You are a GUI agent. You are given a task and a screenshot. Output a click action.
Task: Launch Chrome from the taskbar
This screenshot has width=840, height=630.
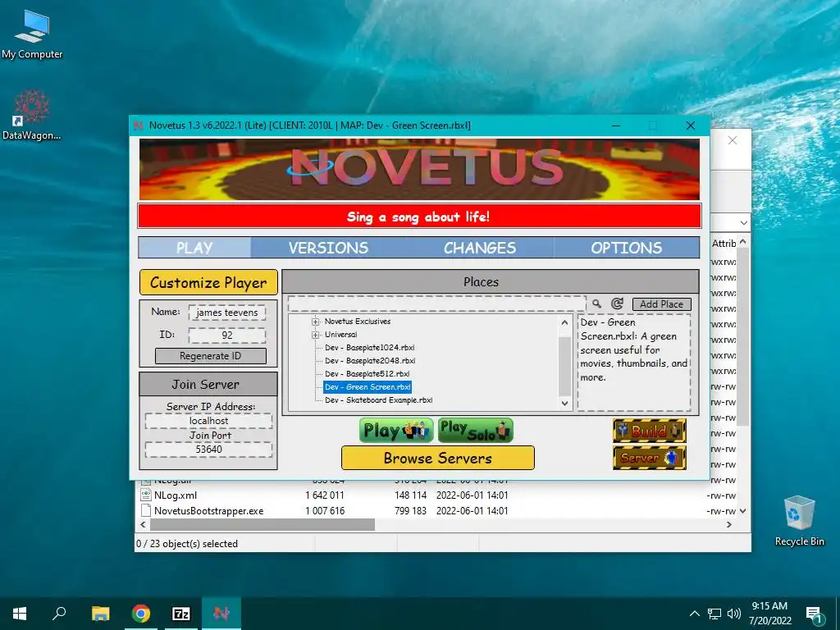click(x=141, y=614)
